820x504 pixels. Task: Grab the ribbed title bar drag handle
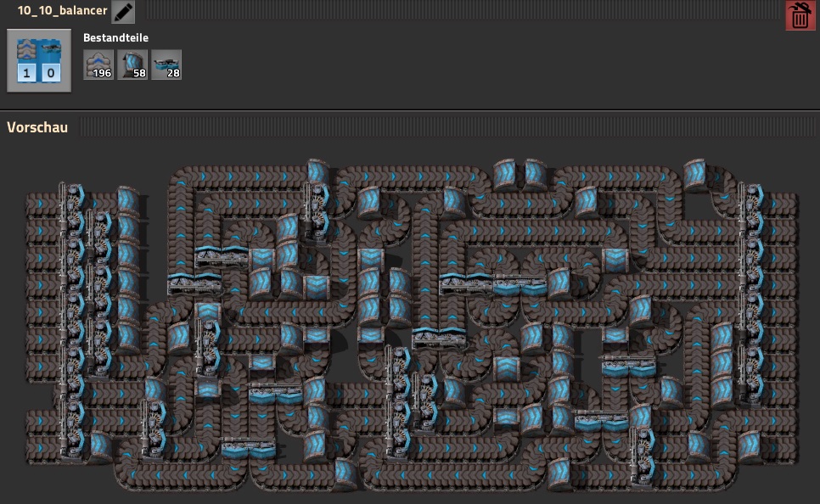[x=458, y=12]
